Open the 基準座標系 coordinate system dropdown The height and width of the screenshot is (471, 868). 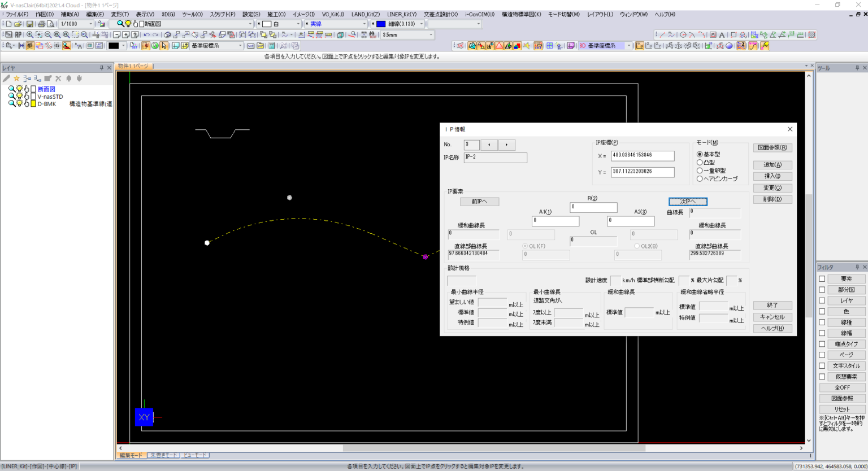[x=240, y=45]
